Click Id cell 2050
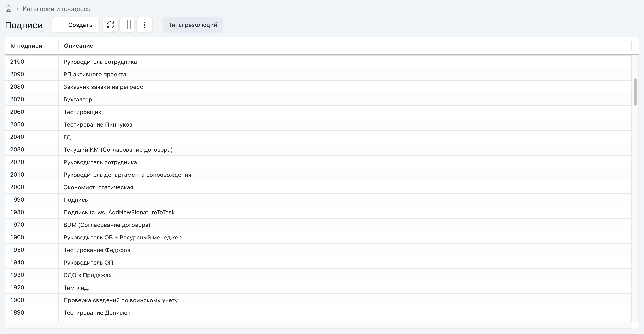The width and height of the screenshot is (644, 334). coord(32,124)
